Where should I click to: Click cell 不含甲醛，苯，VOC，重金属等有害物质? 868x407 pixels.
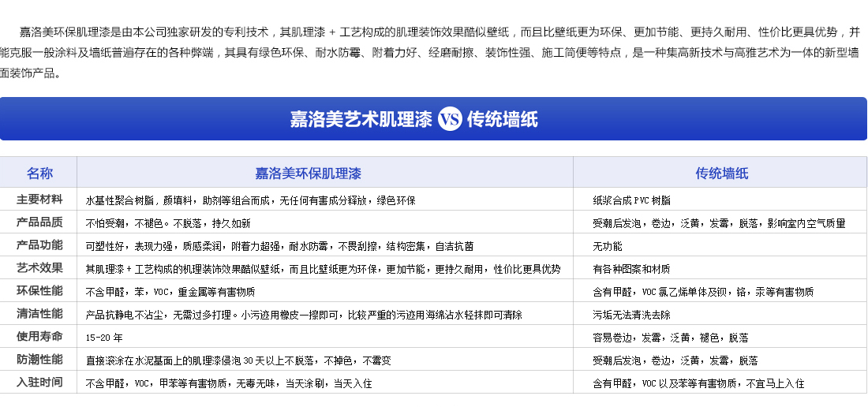170,292
